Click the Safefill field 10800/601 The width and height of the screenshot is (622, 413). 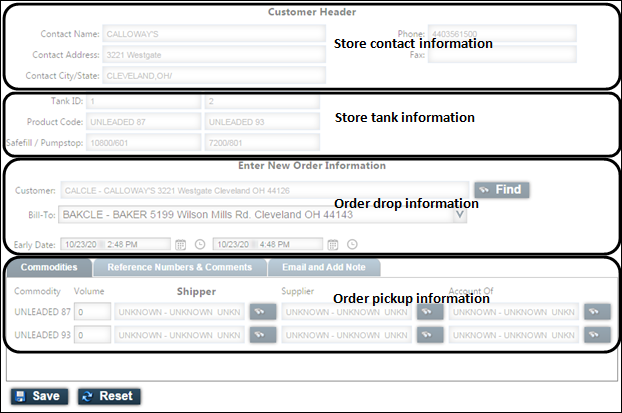(144, 143)
